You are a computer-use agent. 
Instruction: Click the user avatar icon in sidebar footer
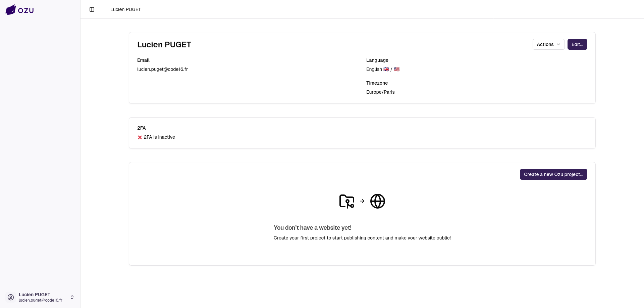click(x=11, y=297)
